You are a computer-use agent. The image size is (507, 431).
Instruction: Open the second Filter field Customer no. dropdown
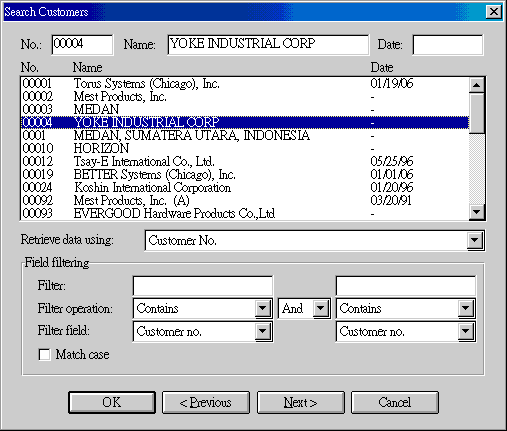465,332
